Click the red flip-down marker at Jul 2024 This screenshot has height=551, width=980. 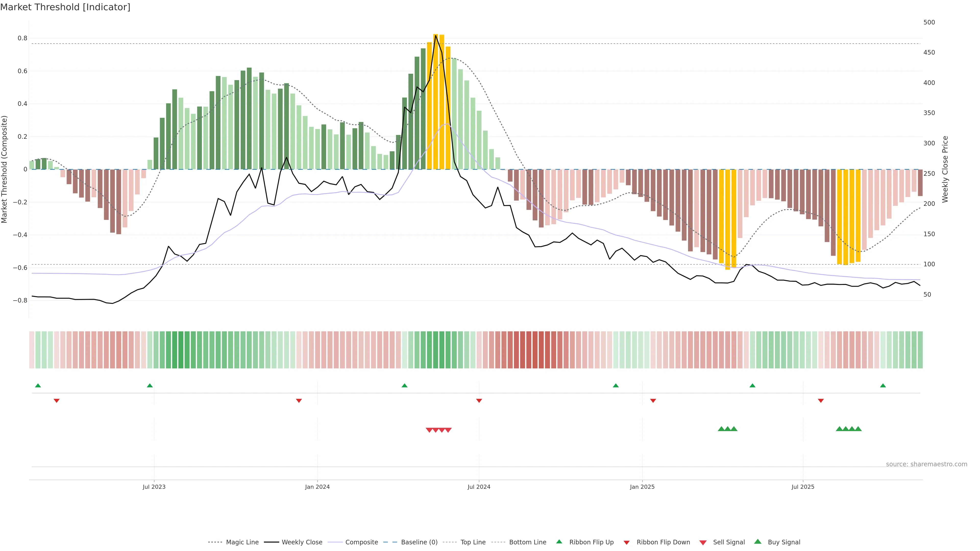[x=479, y=401]
